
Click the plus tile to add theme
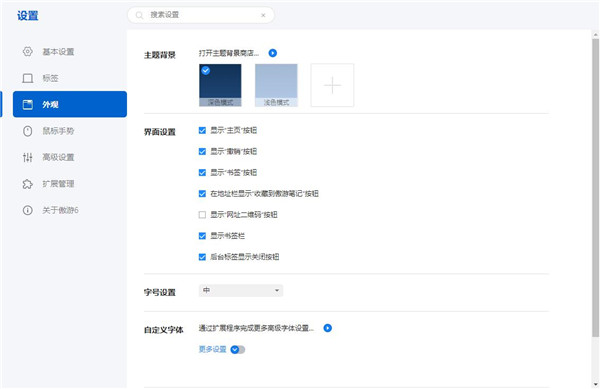point(332,85)
